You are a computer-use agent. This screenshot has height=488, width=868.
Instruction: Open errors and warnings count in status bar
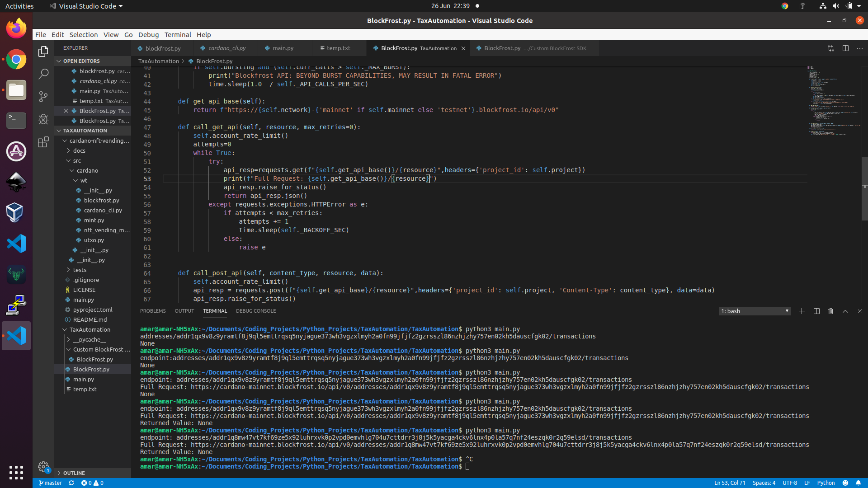pyautogui.click(x=92, y=483)
